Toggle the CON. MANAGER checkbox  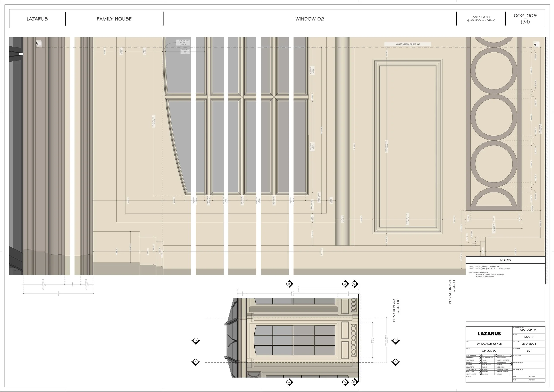tap(480, 356)
